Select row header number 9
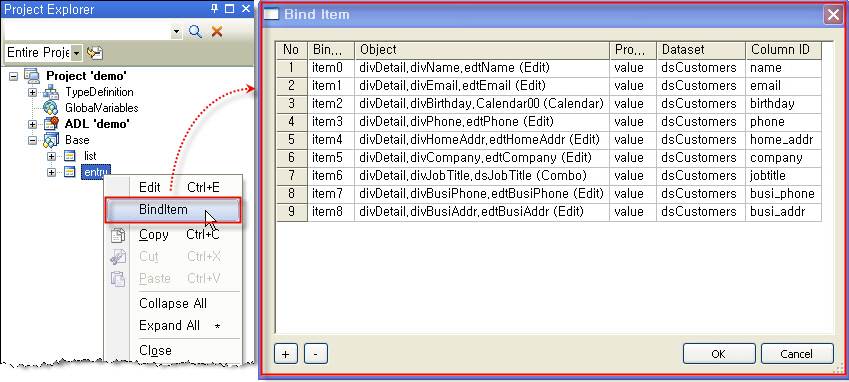Image resolution: width=849 pixels, height=382 pixels. [x=291, y=212]
